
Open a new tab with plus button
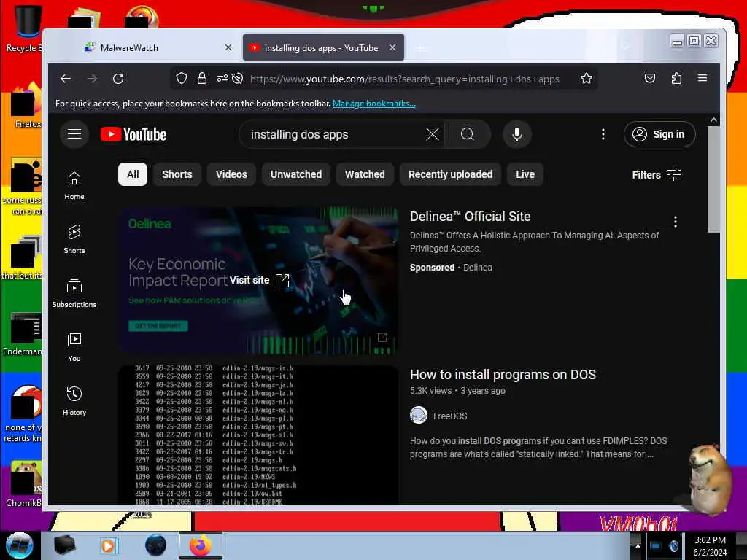pos(420,49)
